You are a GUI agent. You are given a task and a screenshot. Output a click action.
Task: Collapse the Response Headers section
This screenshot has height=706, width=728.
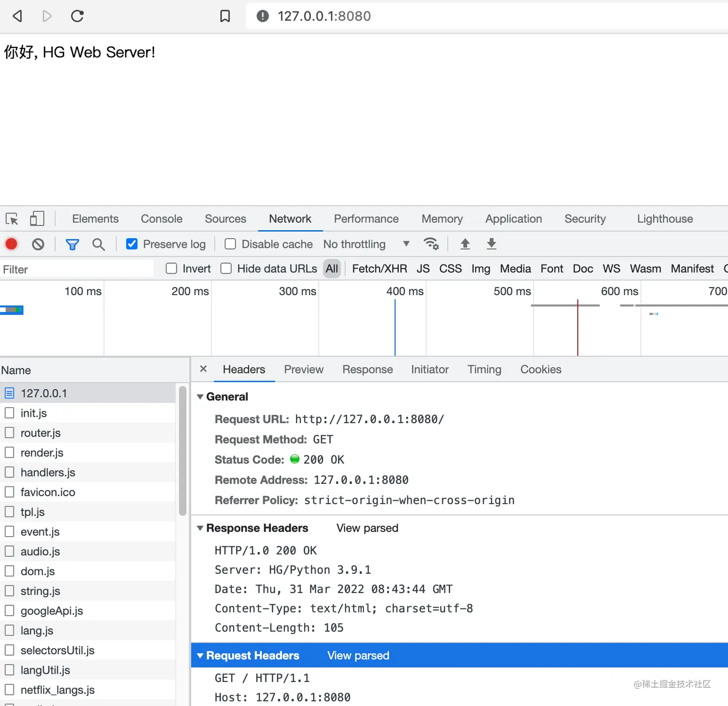coord(200,528)
